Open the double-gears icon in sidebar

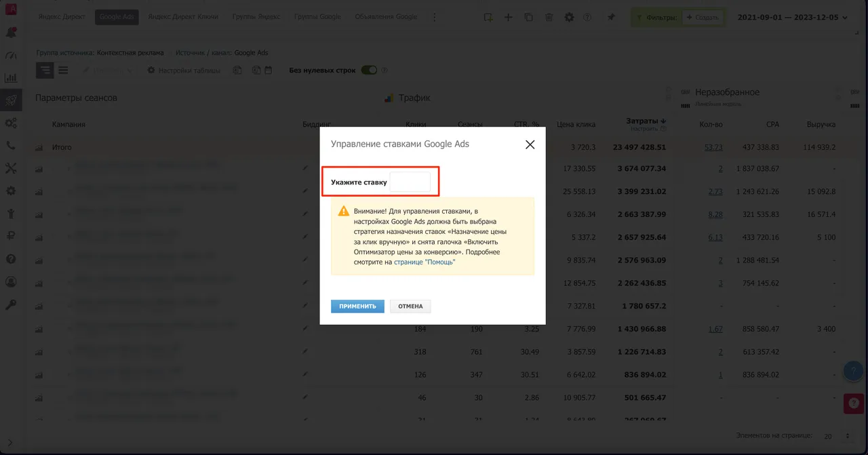tap(11, 123)
